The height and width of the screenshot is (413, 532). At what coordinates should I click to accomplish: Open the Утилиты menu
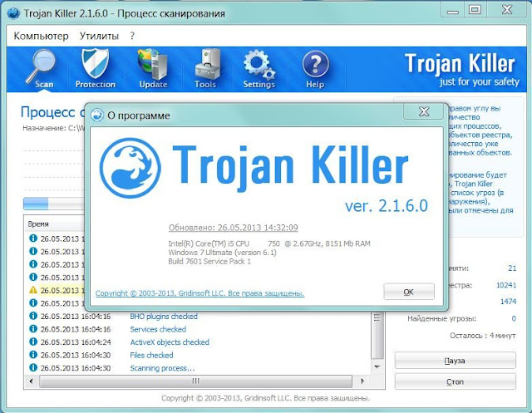(99, 36)
